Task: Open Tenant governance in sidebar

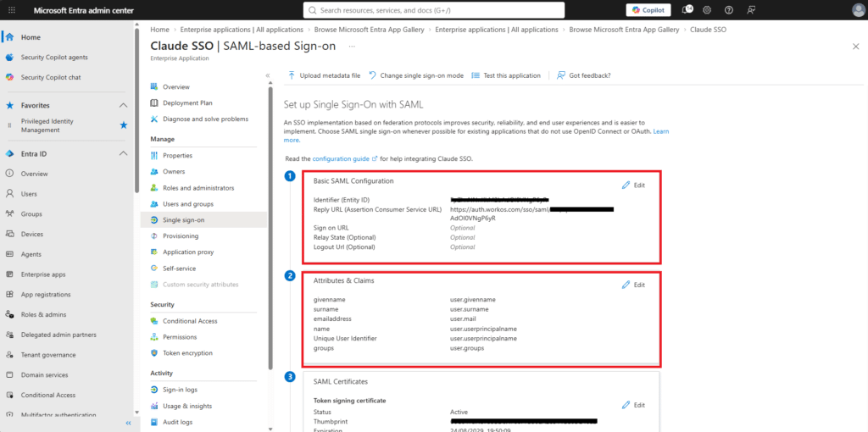Action: pyautogui.click(x=48, y=355)
